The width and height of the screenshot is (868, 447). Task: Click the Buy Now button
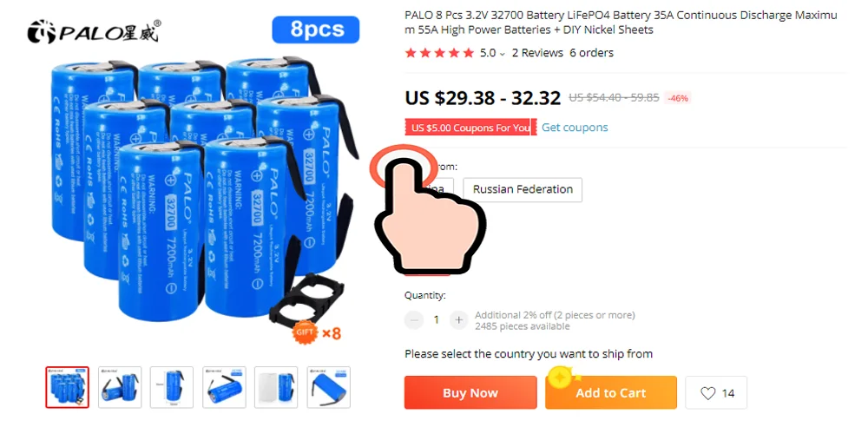coord(470,393)
